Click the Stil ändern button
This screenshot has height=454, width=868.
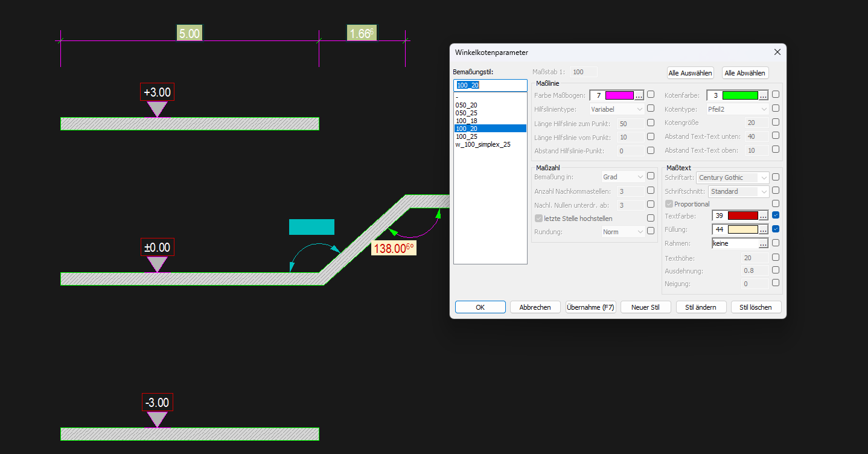(x=701, y=307)
